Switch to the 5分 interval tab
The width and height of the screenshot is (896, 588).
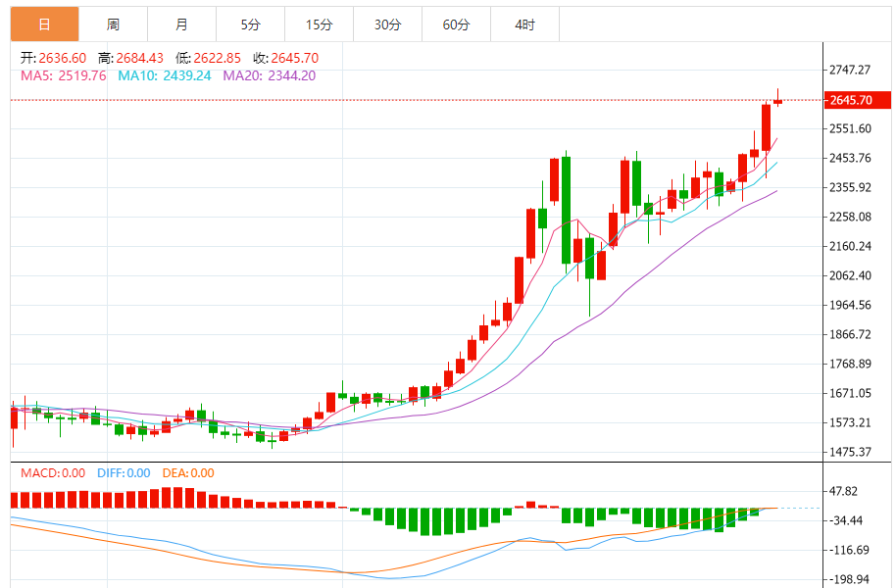click(x=251, y=24)
